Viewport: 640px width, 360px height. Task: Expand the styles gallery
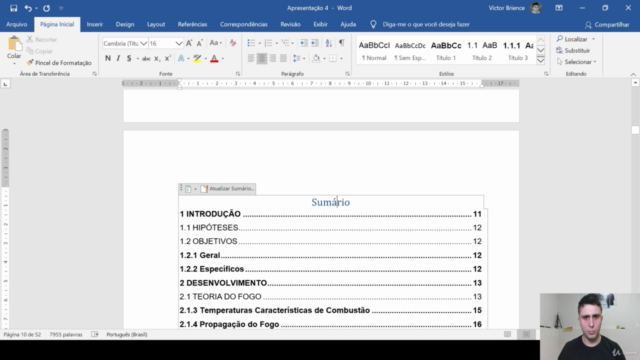pyautogui.click(x=541, y=61)
